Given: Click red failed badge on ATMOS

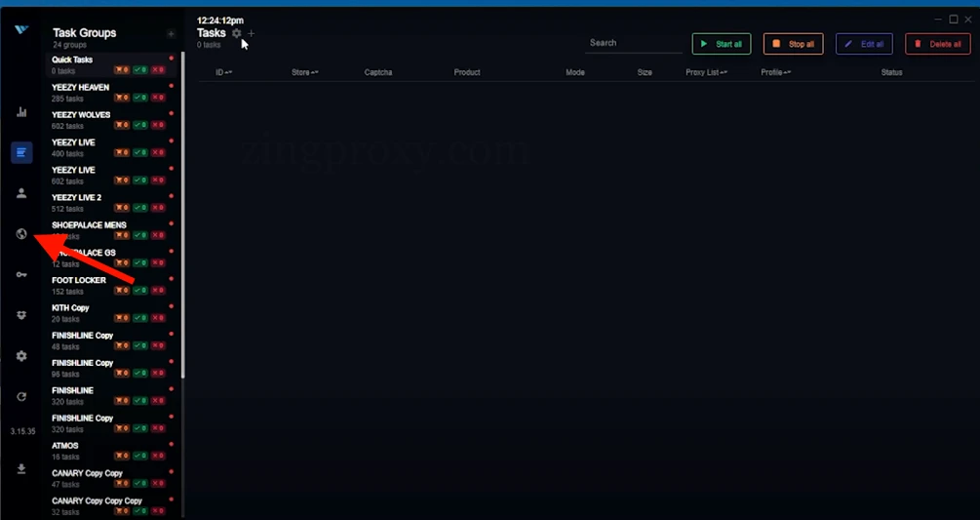Looking at the screenshot, I should (158, 456).
